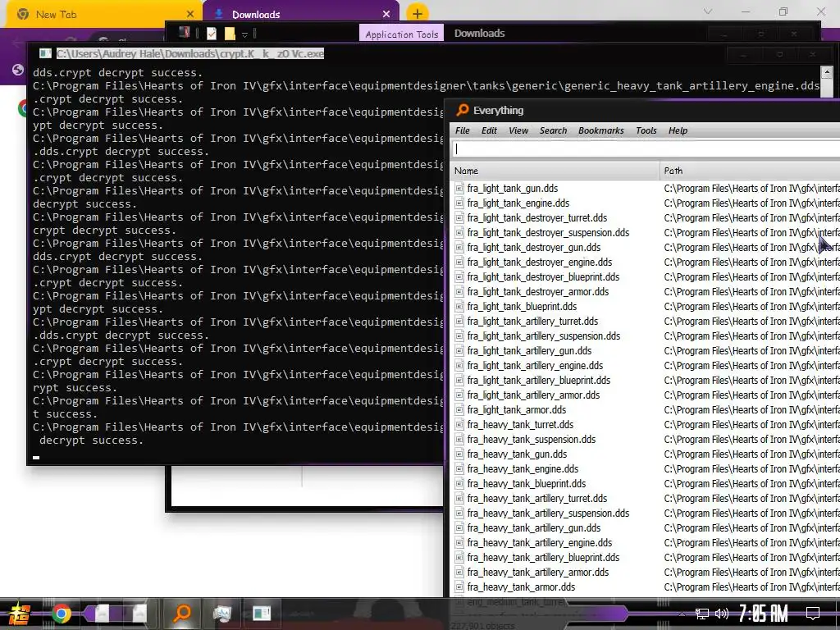Image resolution: width=840 pixels, height=630 pixels.
Task: Select fra_heavy_tank_suspension.dds file
Action: (x=532, y=440)
